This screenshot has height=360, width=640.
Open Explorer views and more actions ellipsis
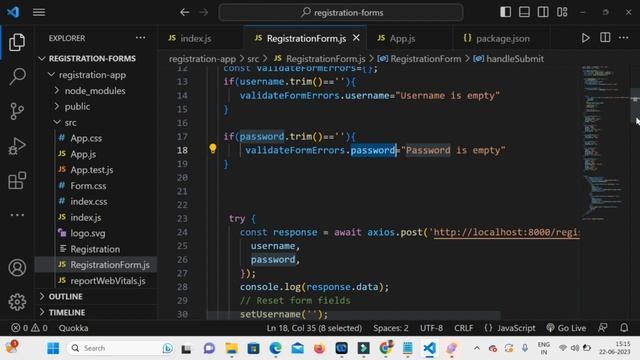(x=140, y=38)
